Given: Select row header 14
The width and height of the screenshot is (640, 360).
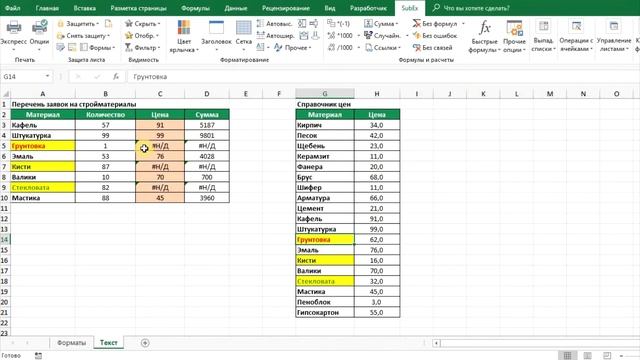Looking at the screenshot, I should 5,240.
